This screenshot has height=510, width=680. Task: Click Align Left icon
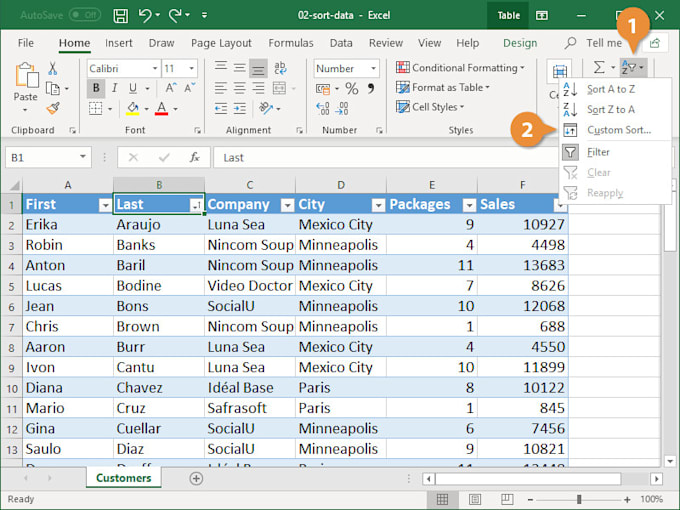(x=221, y=88)
